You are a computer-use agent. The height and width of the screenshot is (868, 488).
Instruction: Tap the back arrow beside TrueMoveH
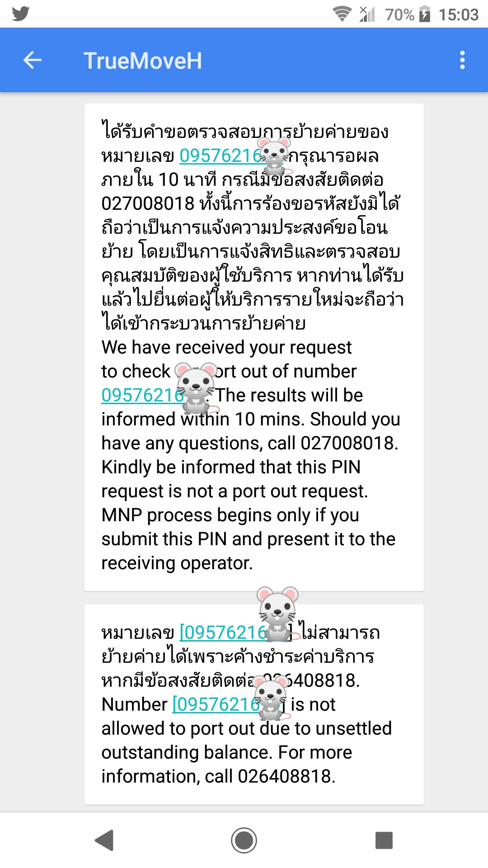(33, 60)
